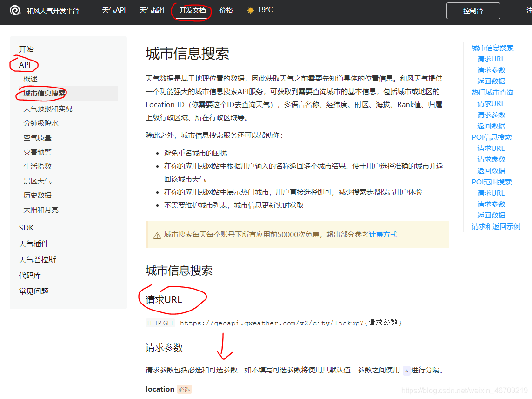This screenshot has width=532, height=399.
Task: Jump to 请求参数 under POI范围搜索
Action: 491,204
